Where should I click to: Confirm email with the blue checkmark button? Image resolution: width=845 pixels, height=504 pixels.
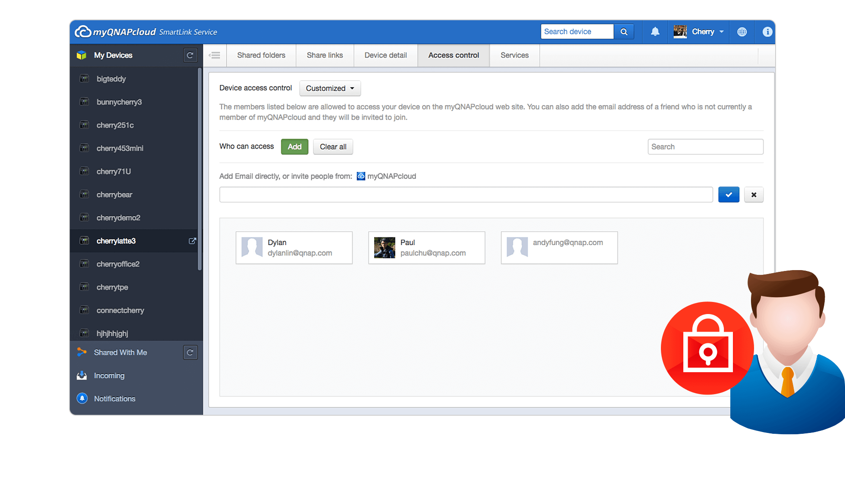(729, 195)
